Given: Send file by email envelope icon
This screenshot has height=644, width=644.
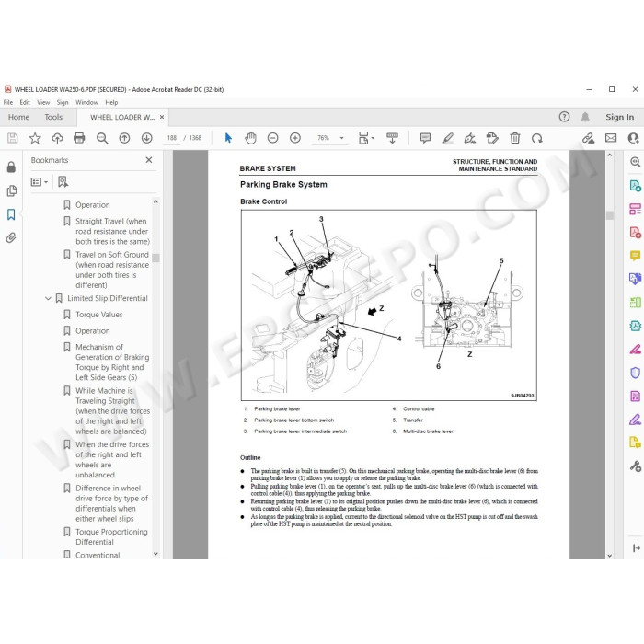Looking at the screenshot, I should [x=611, y=138].
